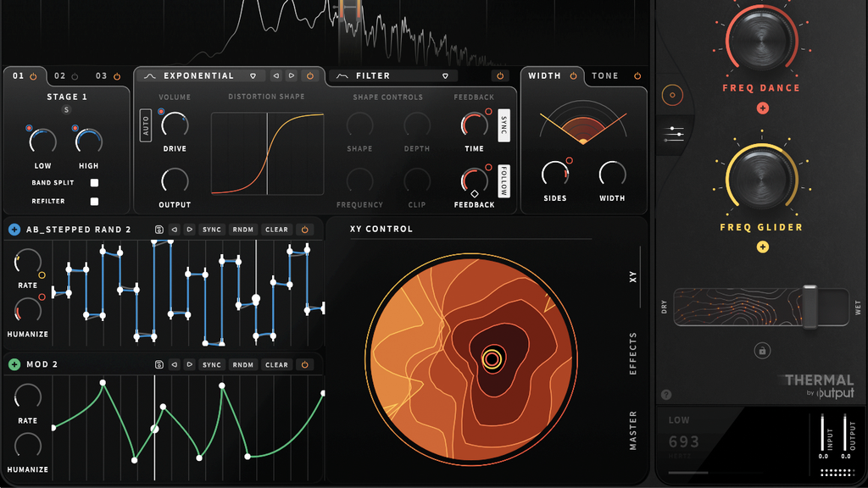Switch to stage 02 tab
The height and width of the screenshot is (488, 868).
click(x=60, y=75)
